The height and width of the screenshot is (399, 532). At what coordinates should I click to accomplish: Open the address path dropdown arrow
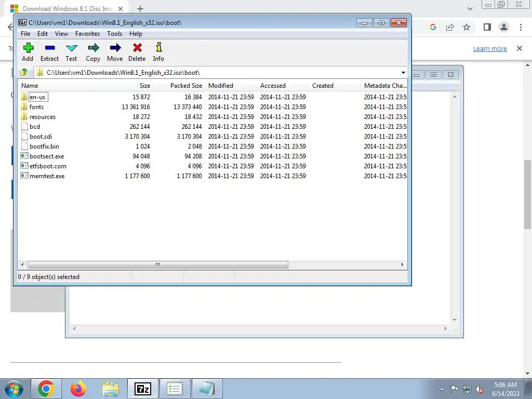click(403, 73)
